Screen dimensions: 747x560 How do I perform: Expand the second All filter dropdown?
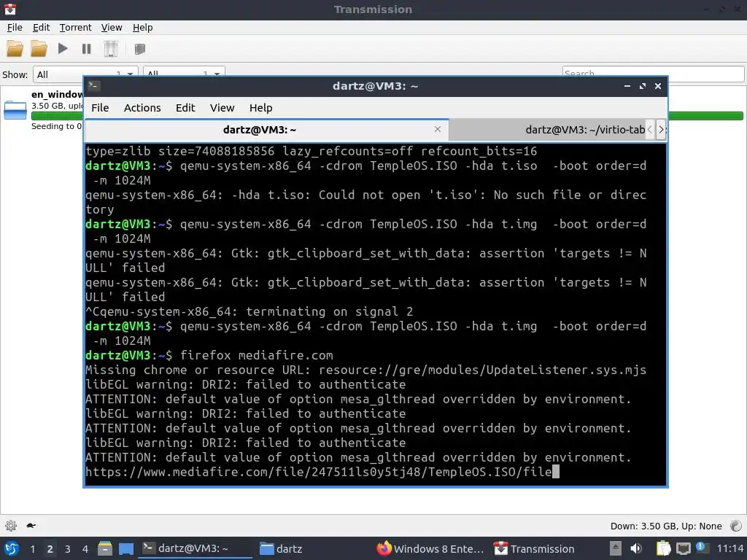click(x=184, y=74)
